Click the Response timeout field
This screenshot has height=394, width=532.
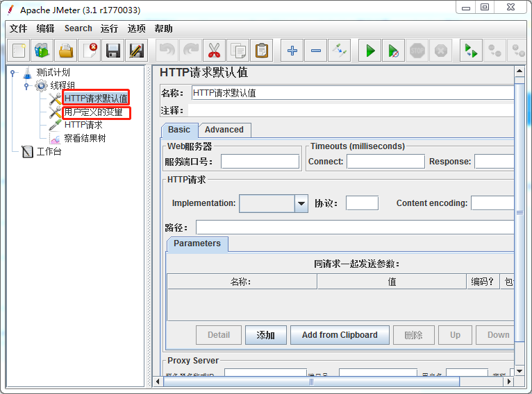(494, 162)
